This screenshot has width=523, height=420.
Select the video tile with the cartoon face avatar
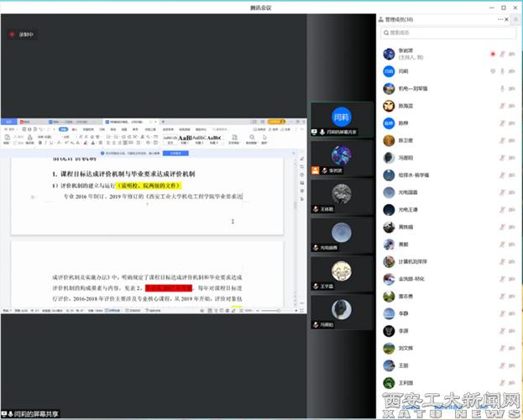[x=340, y=270]
